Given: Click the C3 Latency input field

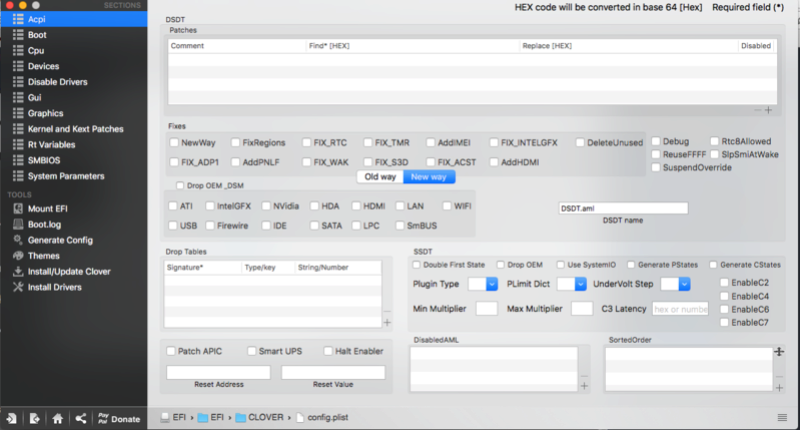Looking at the screenshot, I should click(680, 309).
